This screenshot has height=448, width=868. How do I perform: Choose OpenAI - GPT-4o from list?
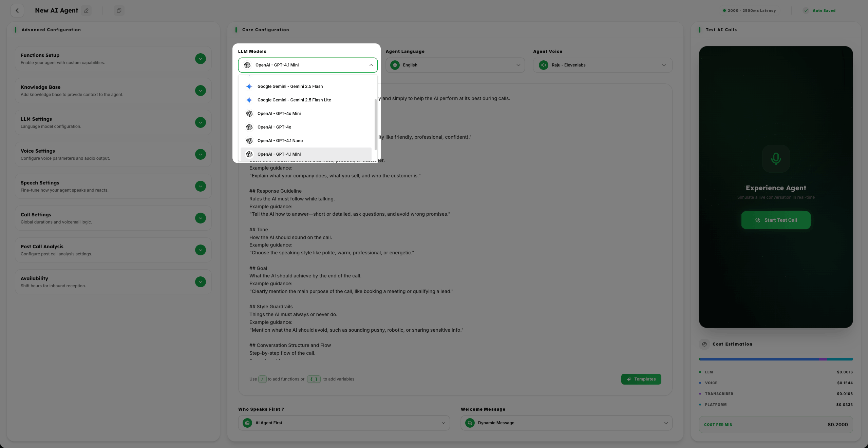coord(274,127)
